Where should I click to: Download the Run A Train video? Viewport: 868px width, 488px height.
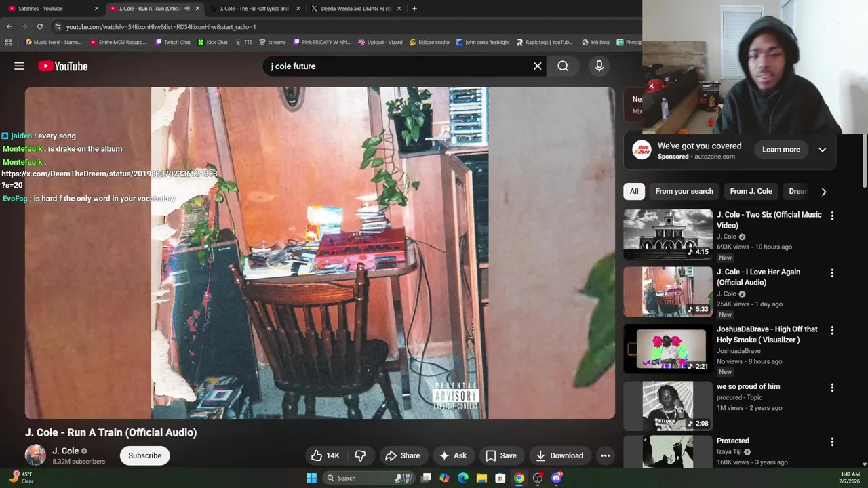tap(559, 455)
